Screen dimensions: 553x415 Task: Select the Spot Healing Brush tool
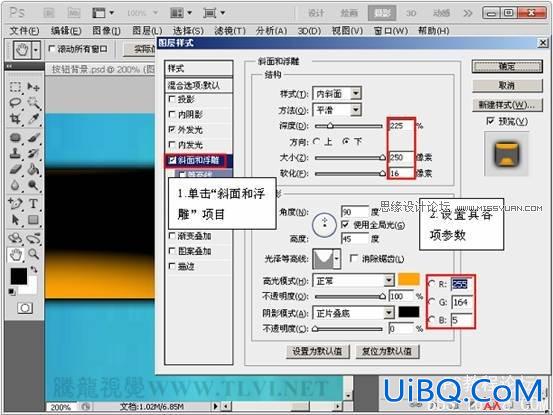[15, 138]
